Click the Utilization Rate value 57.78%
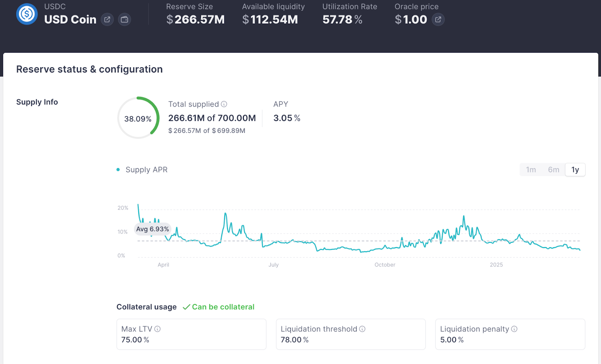The height and width of the screenshot is (364, 601). click(x=342, y=20)
